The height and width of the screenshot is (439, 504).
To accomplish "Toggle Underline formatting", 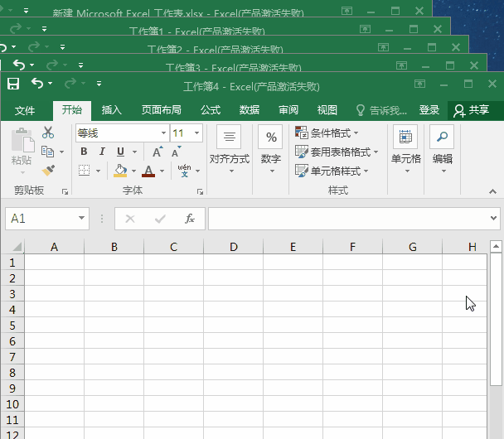I will [x=120, y=152].
